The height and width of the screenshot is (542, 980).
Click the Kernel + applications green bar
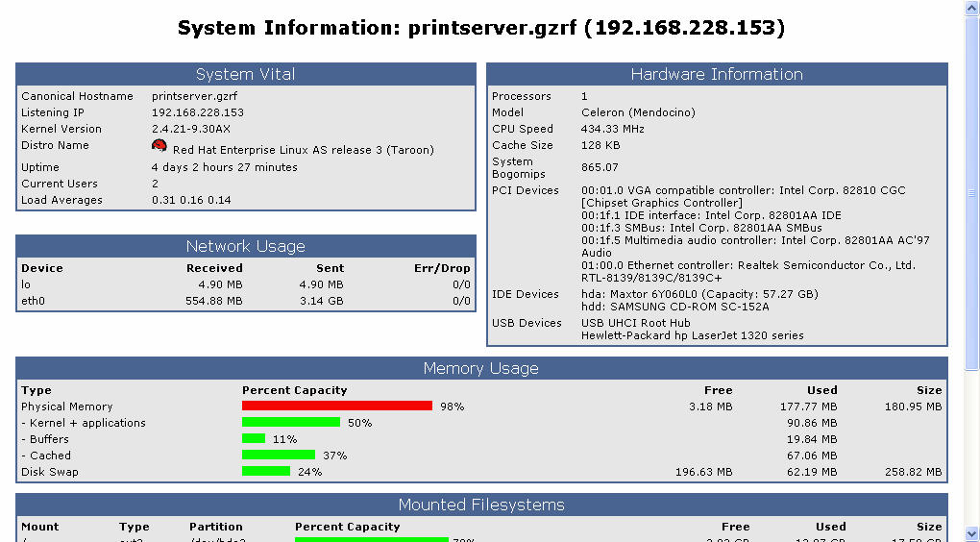point(290,423)
